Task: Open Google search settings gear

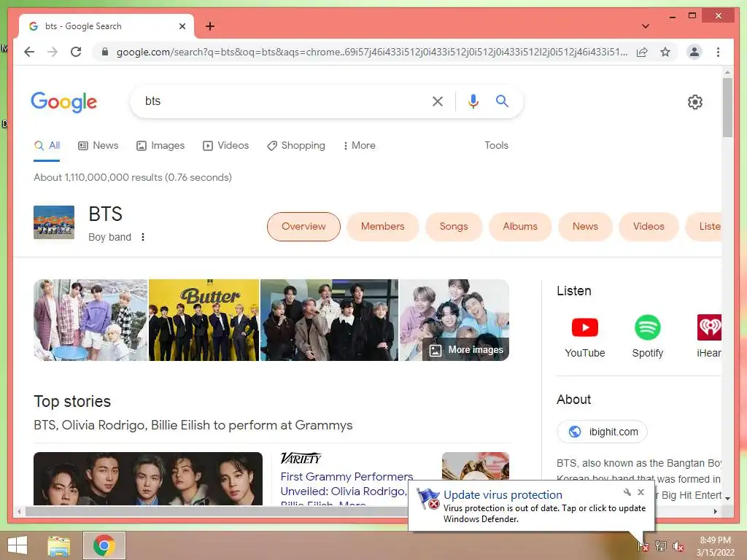Action: pos(695,102)
